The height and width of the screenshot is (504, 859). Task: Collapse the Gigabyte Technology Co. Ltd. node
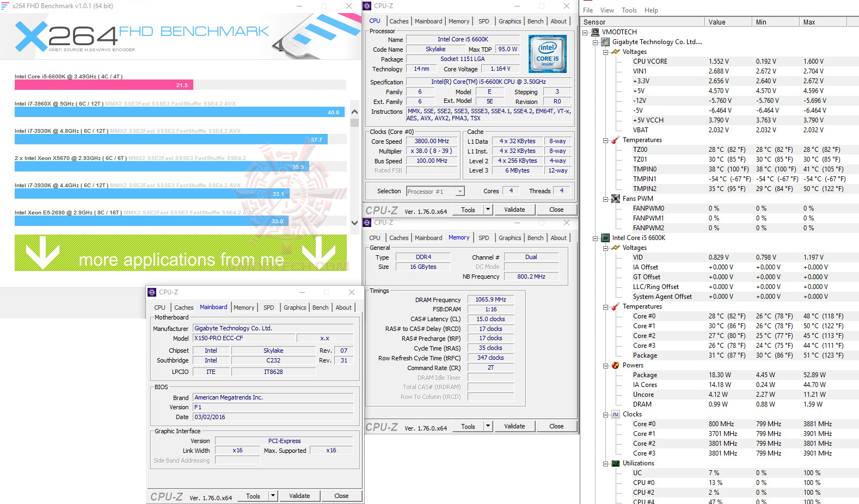(x=596, y=42)
